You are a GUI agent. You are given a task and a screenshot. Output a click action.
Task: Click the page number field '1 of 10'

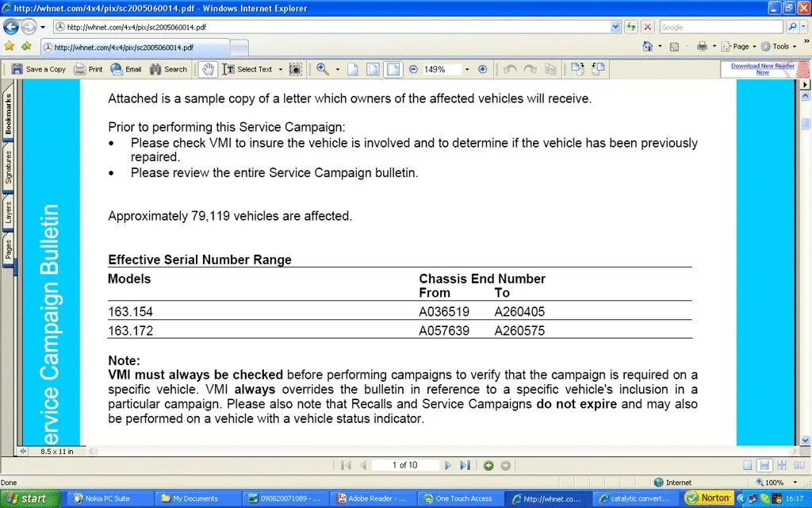point(405,465)
